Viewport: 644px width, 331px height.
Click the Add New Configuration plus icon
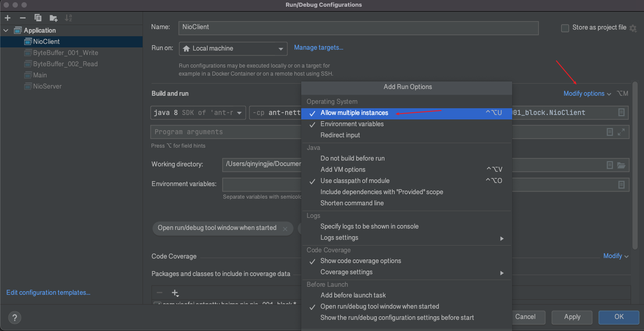(8, 18)
